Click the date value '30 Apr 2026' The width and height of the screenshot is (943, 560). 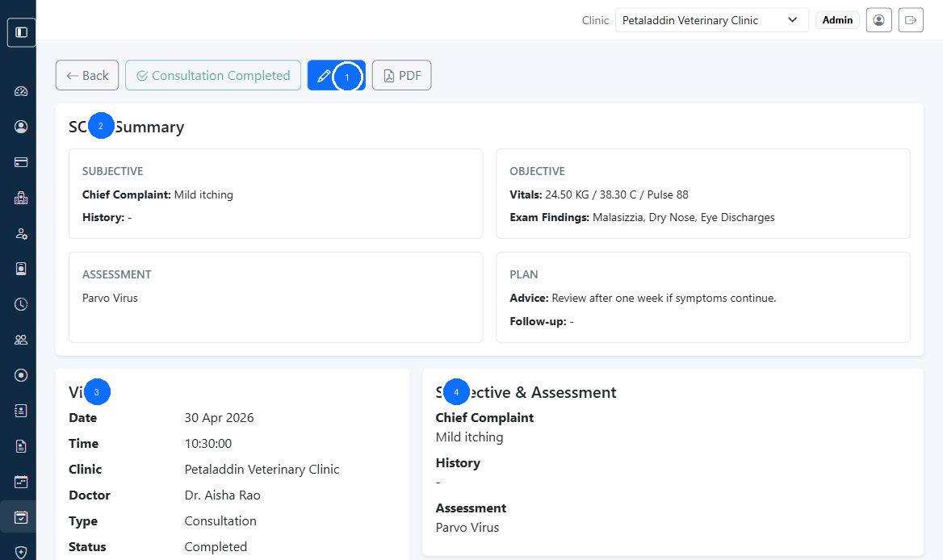pyautogui.click(x=219, y=418)
